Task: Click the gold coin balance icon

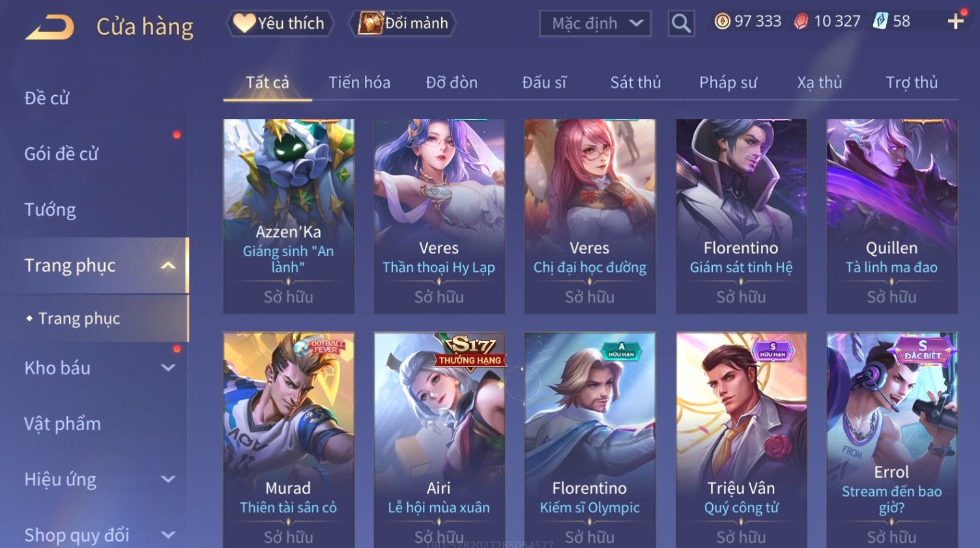Action: pos(722,22)
